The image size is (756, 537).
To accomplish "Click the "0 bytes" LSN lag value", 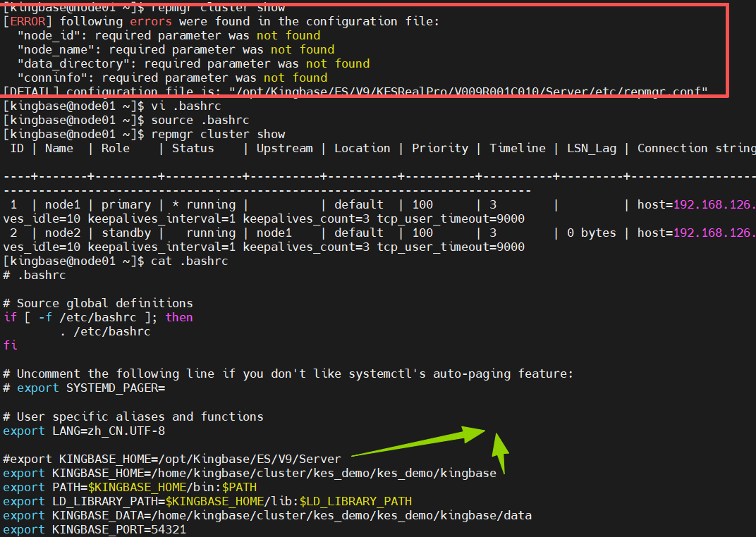I will pos(591,233).
